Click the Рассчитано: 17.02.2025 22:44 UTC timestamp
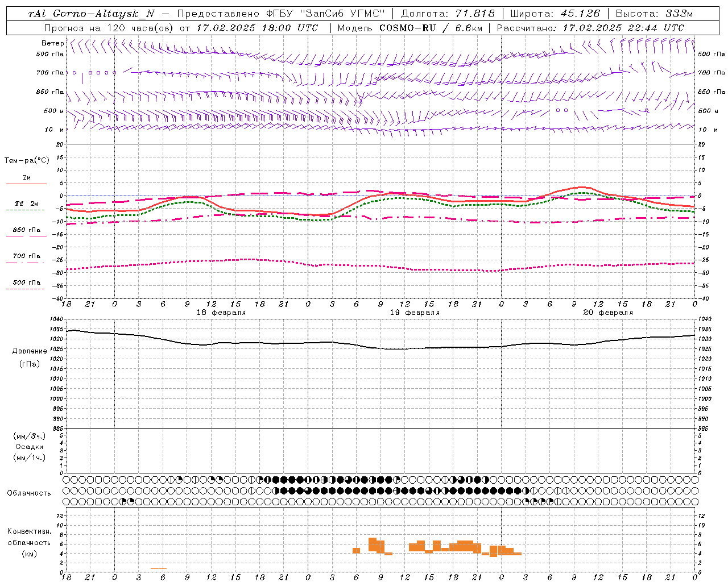This screenshot has height=582, width=728. click(x=590, y=28)
